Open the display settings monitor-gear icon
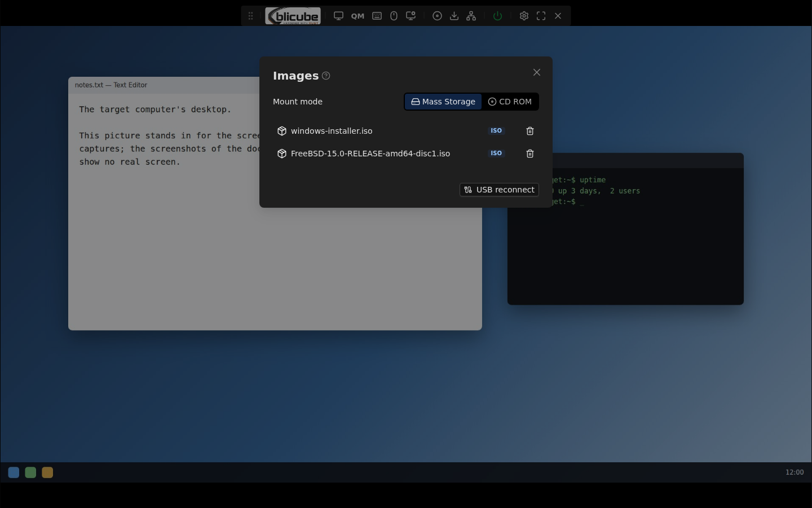Image resolution: width=812 pixels, height=508 pixels. click(411, 16)
